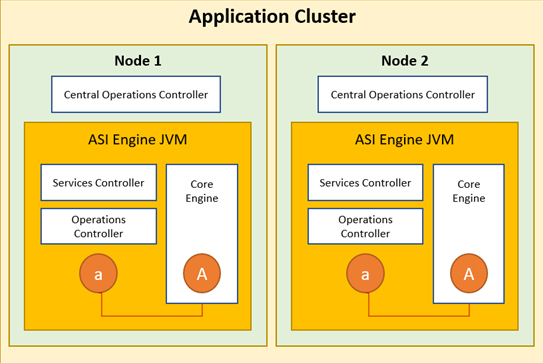The width and height of the screenshot is (543, 363).
Task: Click connector line between a and A in Node 2
Action: (419, 316)
